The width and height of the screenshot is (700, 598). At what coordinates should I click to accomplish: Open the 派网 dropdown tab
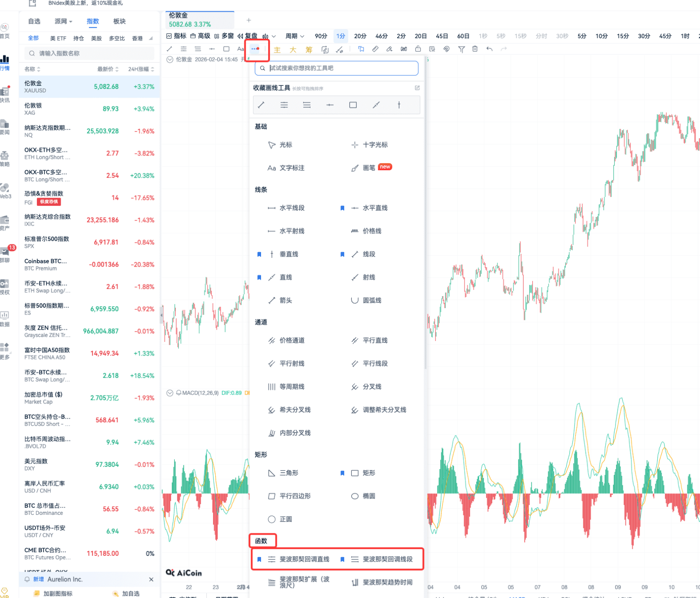63,21
